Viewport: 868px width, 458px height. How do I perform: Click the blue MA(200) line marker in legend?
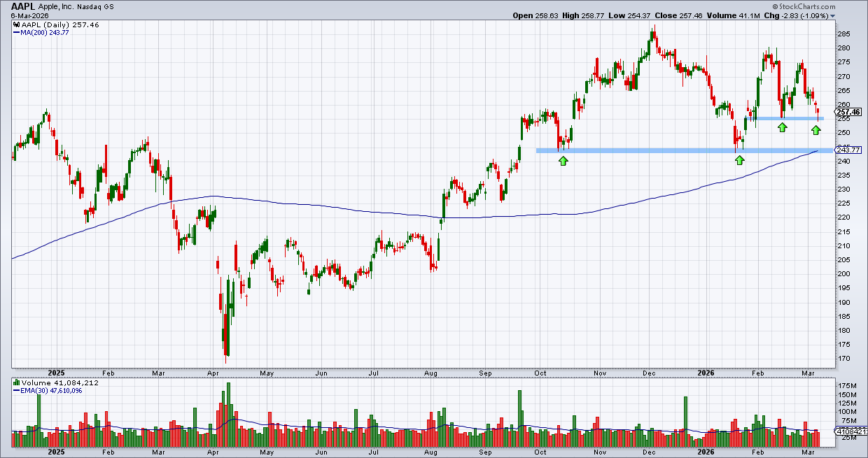click(15, 31)
